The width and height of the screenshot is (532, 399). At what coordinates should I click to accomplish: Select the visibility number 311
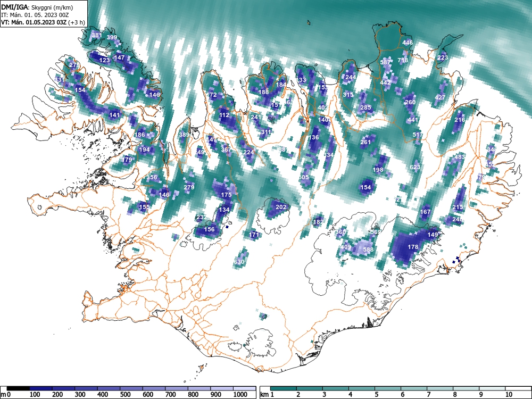(266, 132)
